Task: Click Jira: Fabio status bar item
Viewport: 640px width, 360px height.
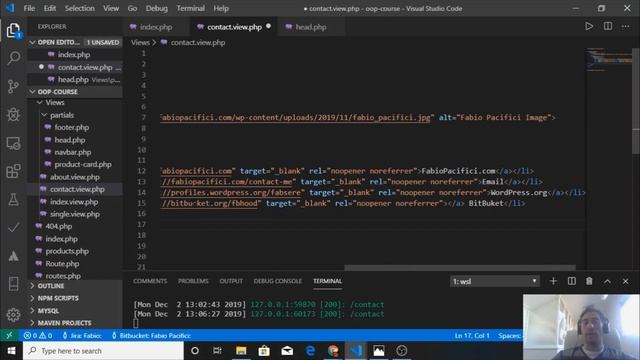Action: 82,336
